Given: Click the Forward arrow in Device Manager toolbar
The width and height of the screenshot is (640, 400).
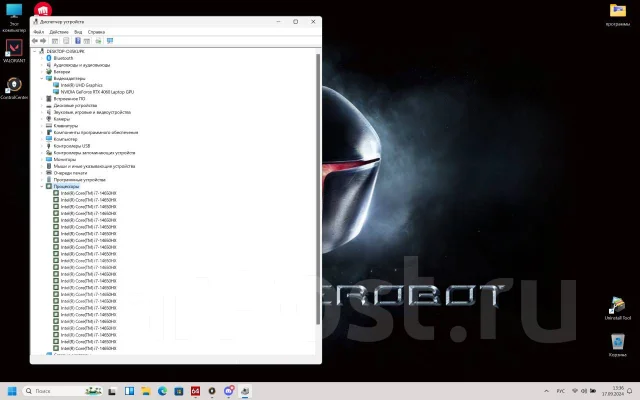Looking at the screenshot, I should [43, 41].
